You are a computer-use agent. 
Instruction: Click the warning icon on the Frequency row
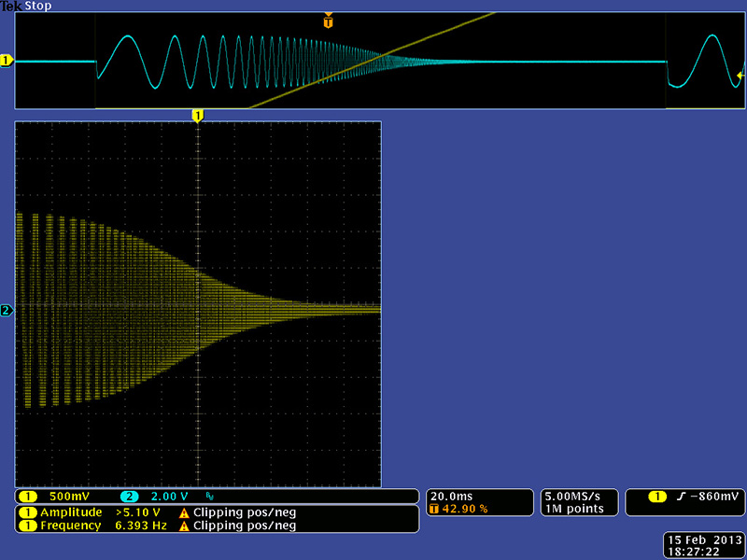[x=184, y=526]
